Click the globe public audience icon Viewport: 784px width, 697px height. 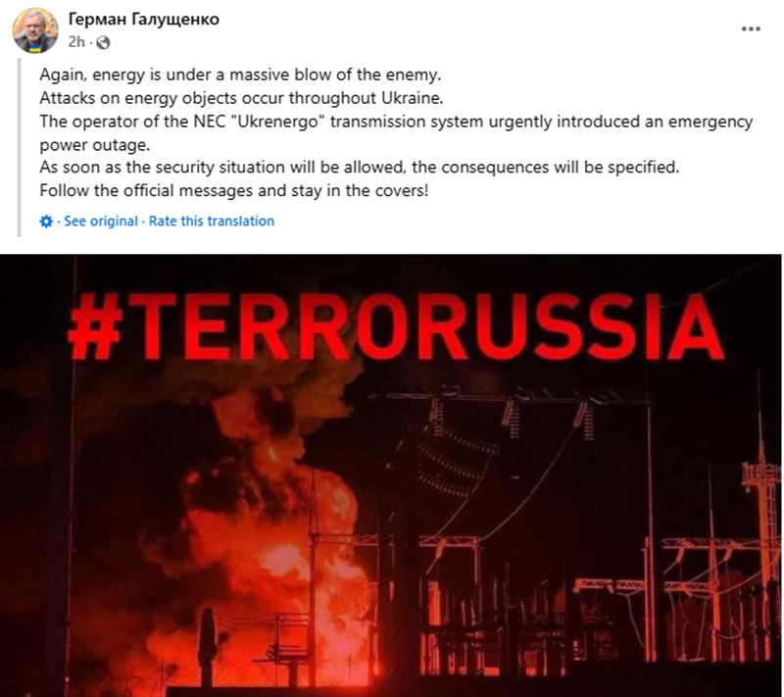tap(103, 42)
